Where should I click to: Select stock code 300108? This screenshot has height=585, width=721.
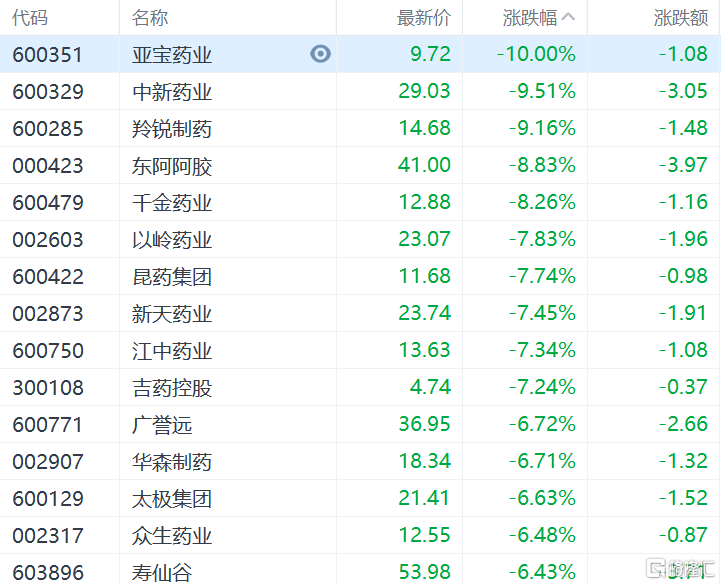[48, 388]
